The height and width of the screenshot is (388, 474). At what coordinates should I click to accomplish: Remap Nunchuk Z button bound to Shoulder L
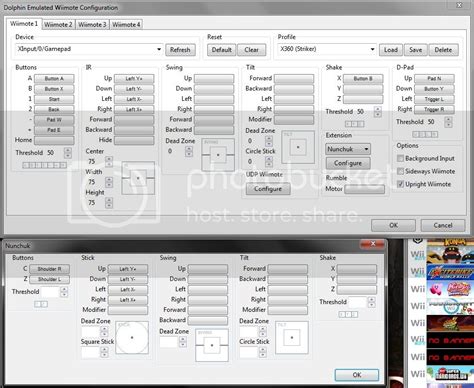point(49,279)
